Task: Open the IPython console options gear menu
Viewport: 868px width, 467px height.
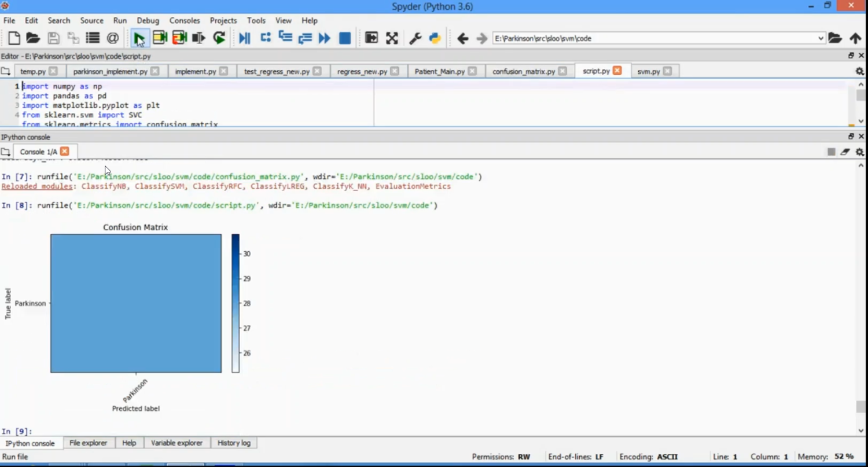Action: [860, 152]
